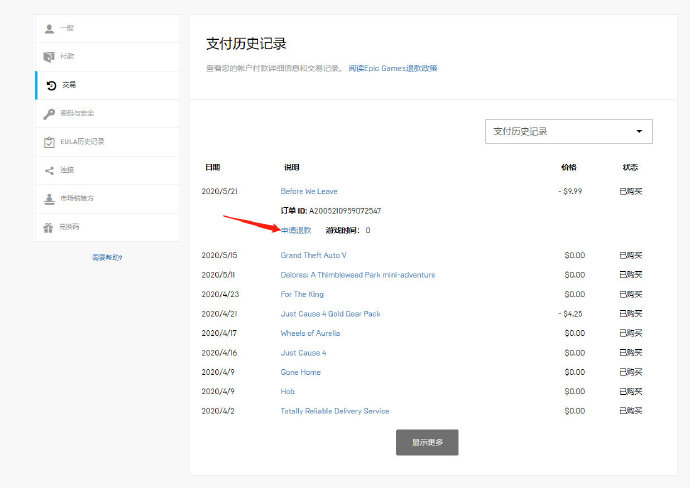The width and height of the screenshot is (690, 488).
Task: Collapse the Before We Leave order details
Action: [x=308, y=190]
